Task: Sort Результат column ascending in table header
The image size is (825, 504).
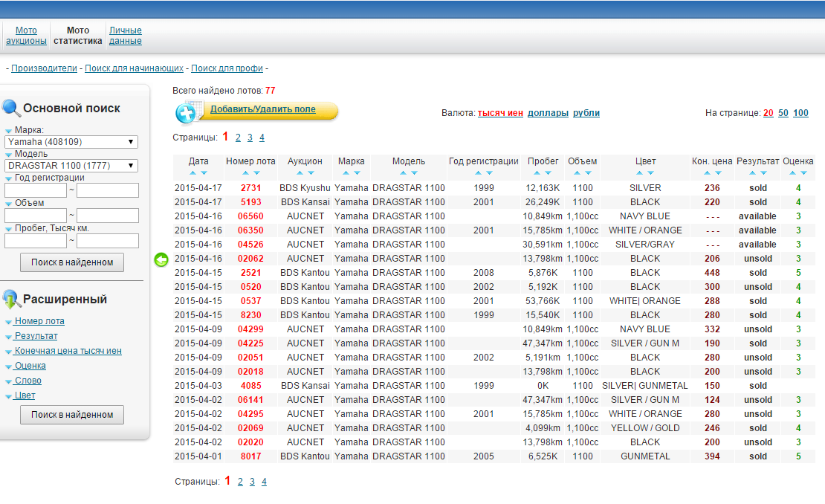Action: point(752,173)
